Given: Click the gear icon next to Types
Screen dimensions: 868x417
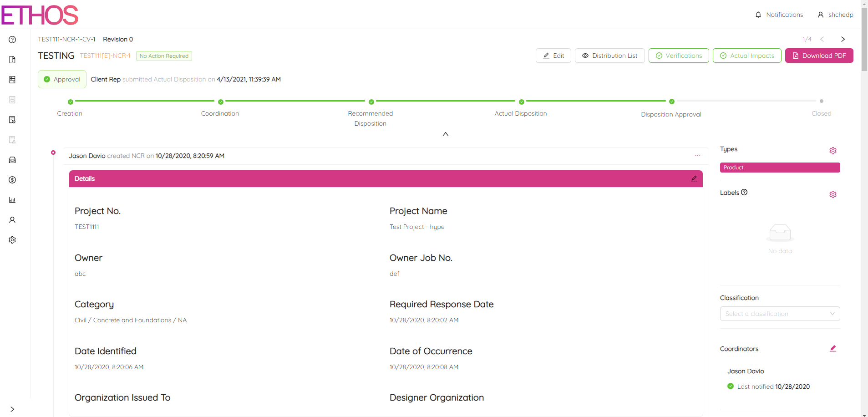Looking at the screenshot, I should (x=832, y=151).
